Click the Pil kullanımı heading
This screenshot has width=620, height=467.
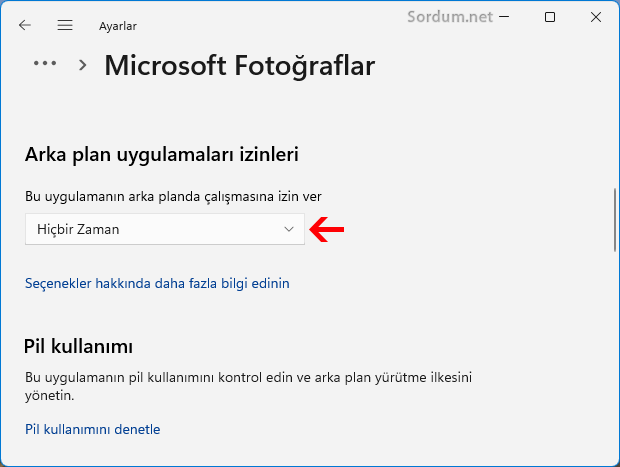tap(78, 346)
